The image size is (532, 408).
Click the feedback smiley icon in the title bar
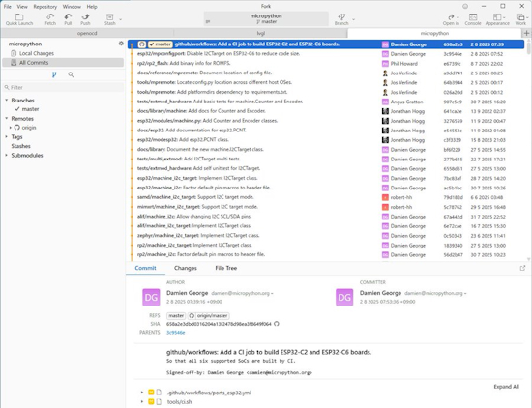tap(465, 6)
